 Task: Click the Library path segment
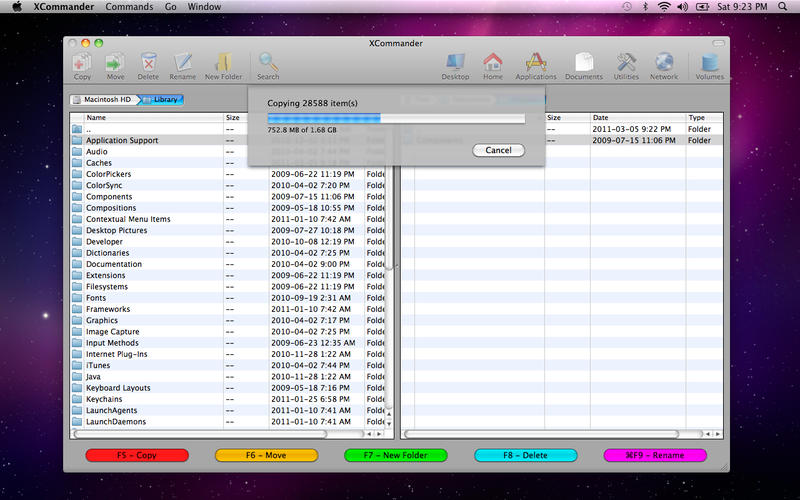(162, 99)
